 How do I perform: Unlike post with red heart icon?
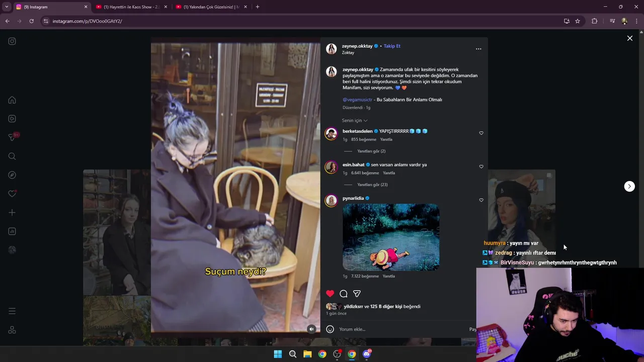pos(330,294)
